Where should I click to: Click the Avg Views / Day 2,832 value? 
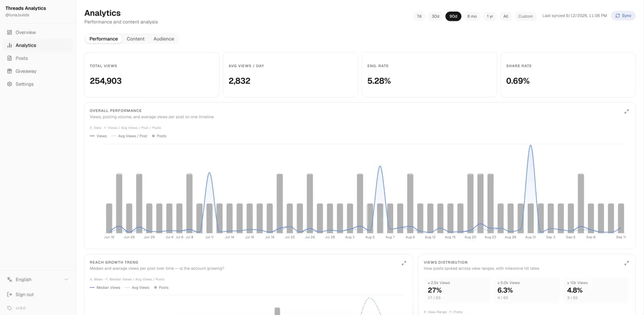[x=239, y=81]
